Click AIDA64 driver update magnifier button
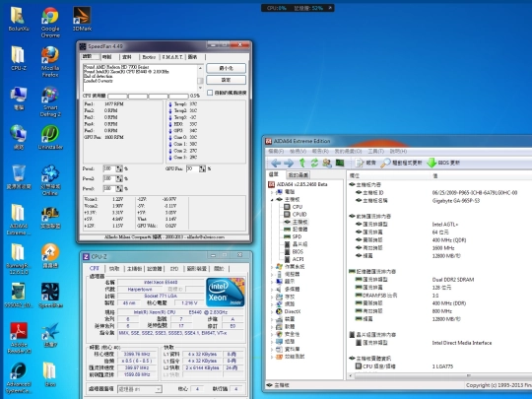532x399 pixels. 401,163
